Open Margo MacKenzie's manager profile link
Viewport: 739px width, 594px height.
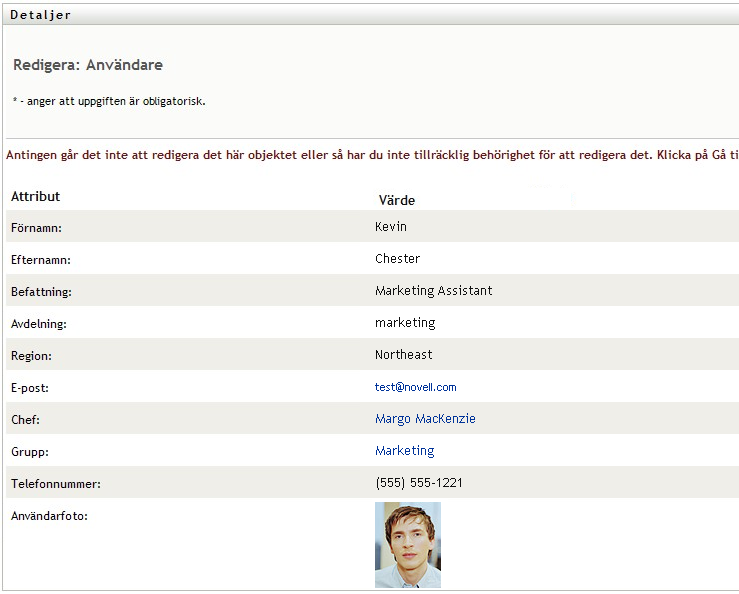[425, 419]
